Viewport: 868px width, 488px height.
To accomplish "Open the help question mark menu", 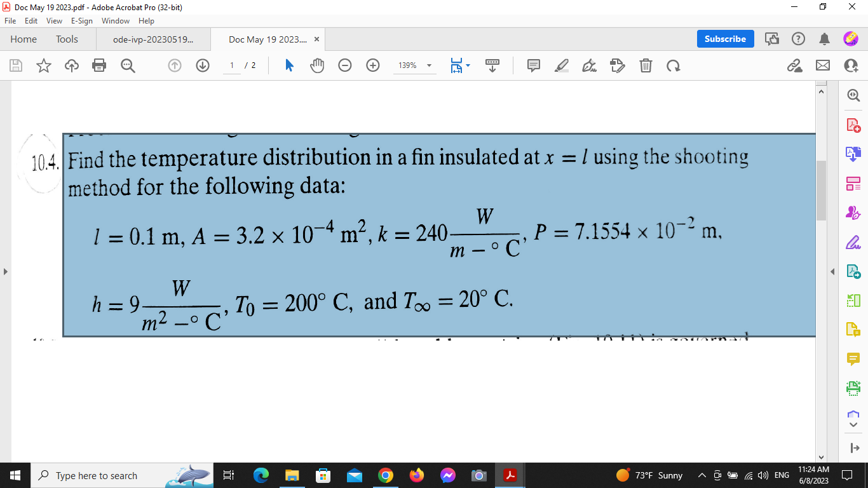I will [x=798, y=39].
